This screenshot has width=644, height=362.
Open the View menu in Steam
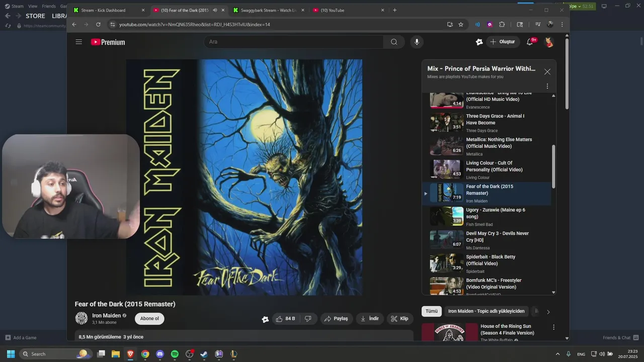coord(33,6)
